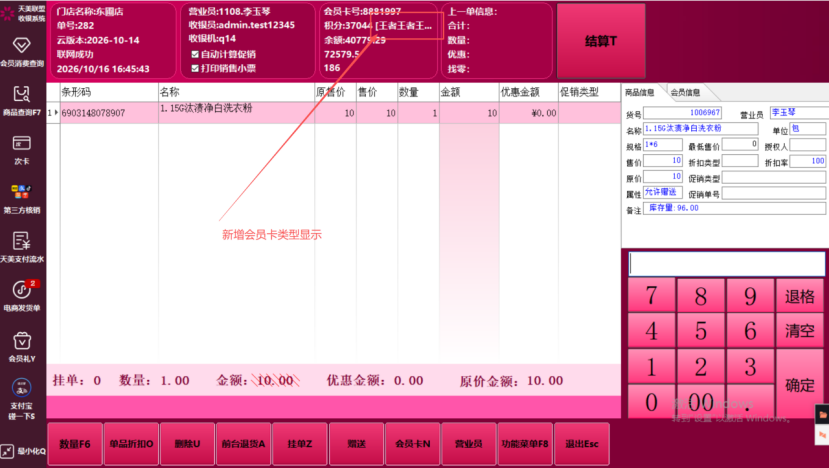The width and height of the screenshot is (829, 468).
Task: Tap keypad 00 key
Action: point(701,401)
